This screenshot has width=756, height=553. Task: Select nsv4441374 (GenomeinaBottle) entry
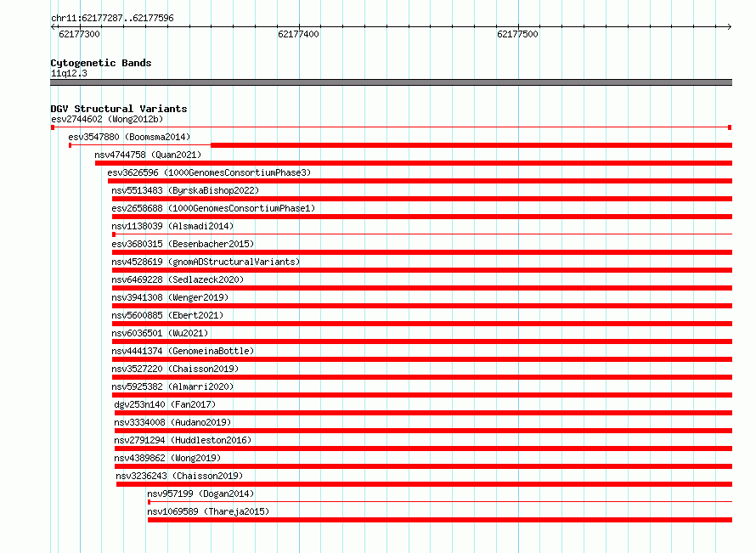(183, 351)
